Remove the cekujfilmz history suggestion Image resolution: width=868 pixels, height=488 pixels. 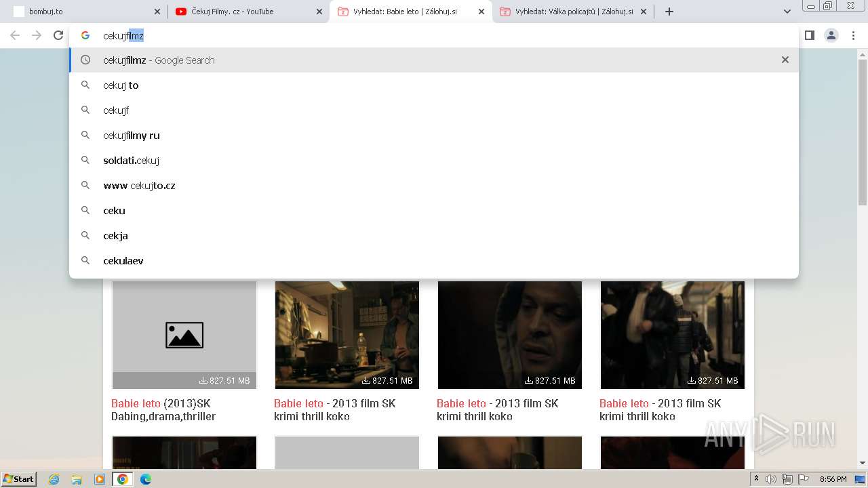[x=785, y=60]
